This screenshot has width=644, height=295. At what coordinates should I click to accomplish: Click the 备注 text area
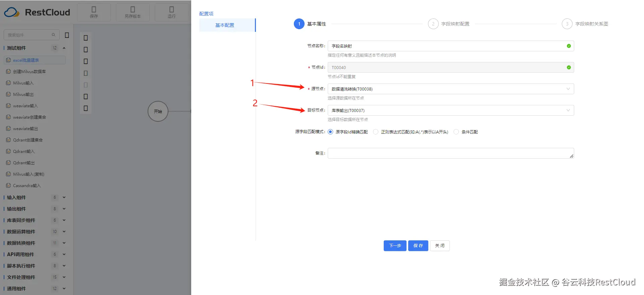coord(451,153)
